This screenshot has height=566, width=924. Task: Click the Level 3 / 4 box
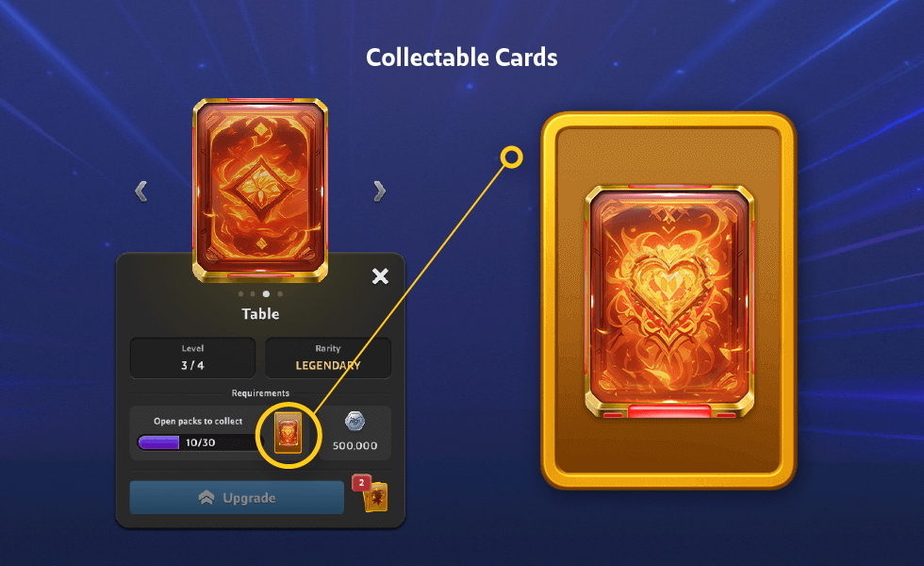click(x=192, y=358)
